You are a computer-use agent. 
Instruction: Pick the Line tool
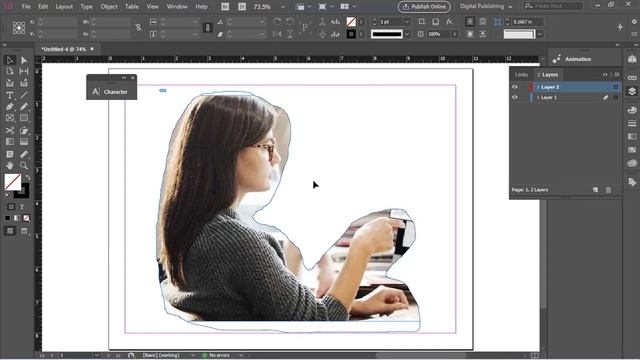pos(24,96)
